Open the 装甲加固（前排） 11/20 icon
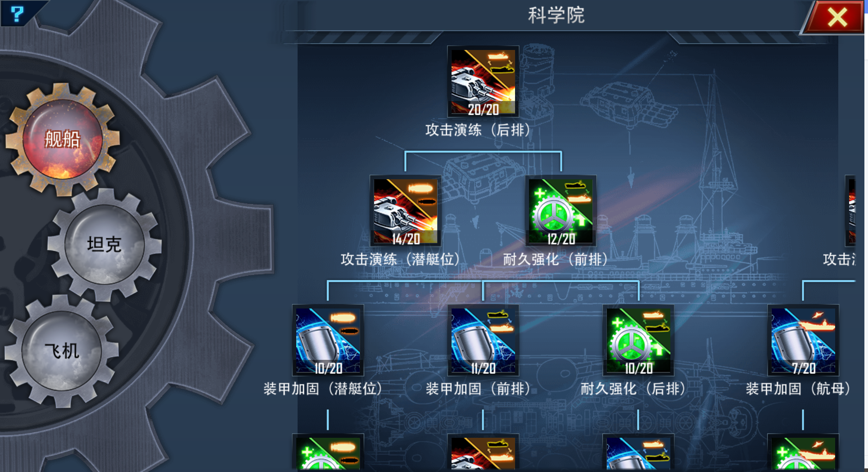Image resolution: width=868 pixels, height=472 pixels. click(x=483, y=340)
